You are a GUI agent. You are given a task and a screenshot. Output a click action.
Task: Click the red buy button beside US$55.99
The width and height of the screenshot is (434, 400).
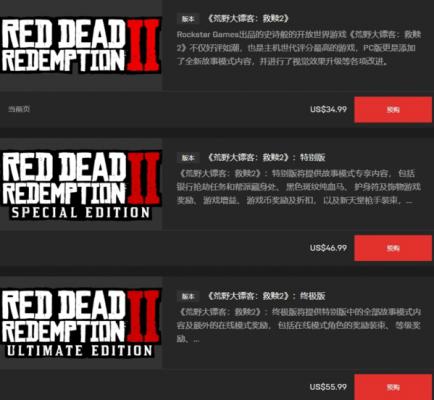point(393,387)
